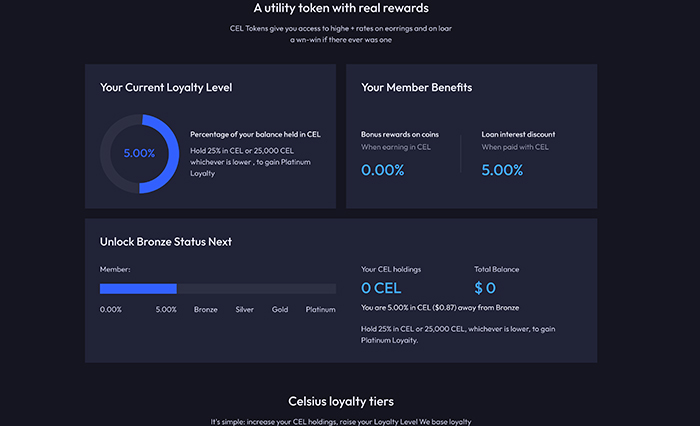This screenshot has height=426, width=700.
Task: Select the Silver tier label
Action: tap(244, 309)
